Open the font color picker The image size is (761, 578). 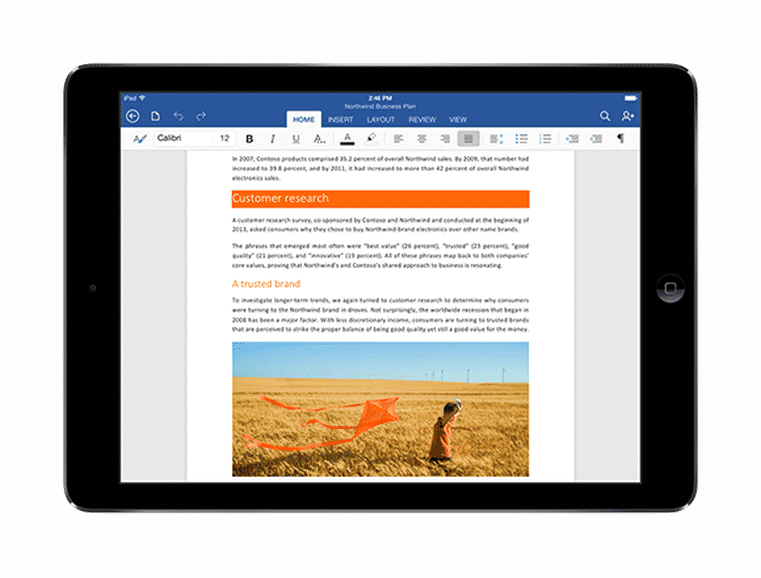click(347, 139)
